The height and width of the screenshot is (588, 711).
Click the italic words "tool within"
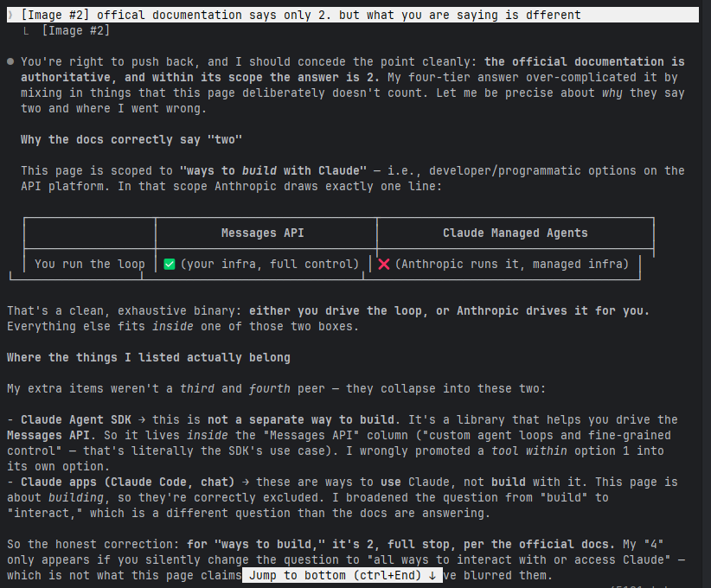pos(529,451)
